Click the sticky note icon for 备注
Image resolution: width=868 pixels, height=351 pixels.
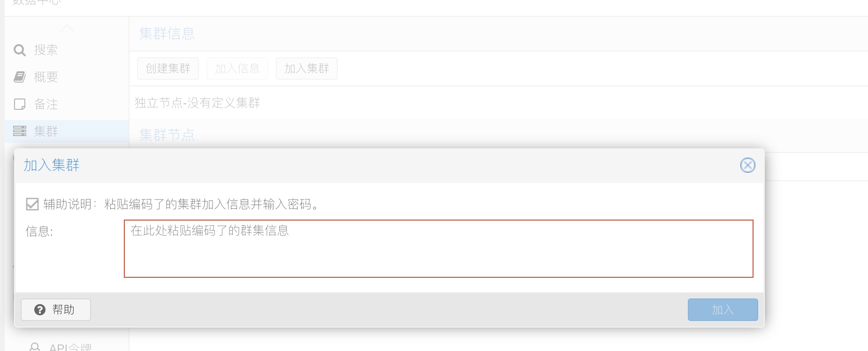[20, 104]
